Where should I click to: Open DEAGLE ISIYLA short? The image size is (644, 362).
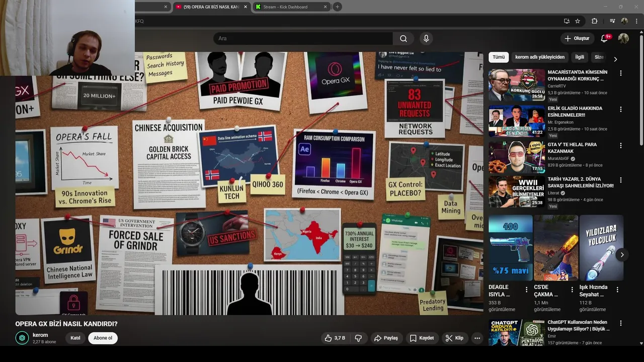pos(510,248)
